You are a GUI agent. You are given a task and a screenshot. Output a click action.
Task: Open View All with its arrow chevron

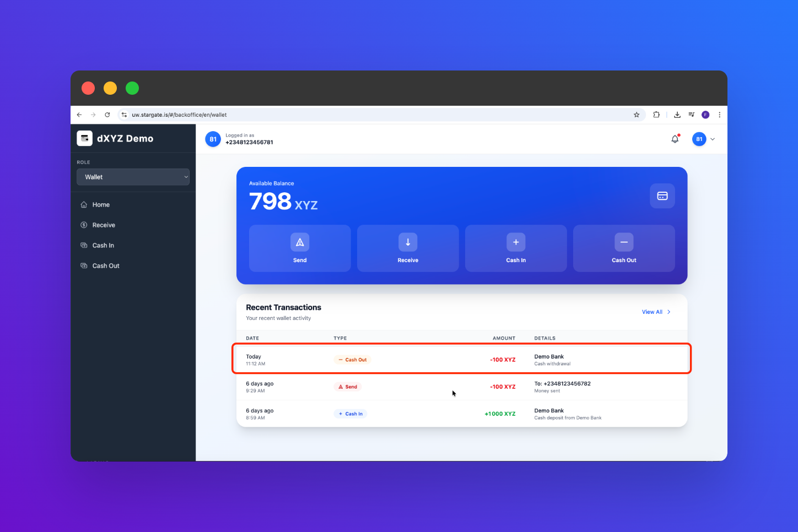click(x=668, y=312)
